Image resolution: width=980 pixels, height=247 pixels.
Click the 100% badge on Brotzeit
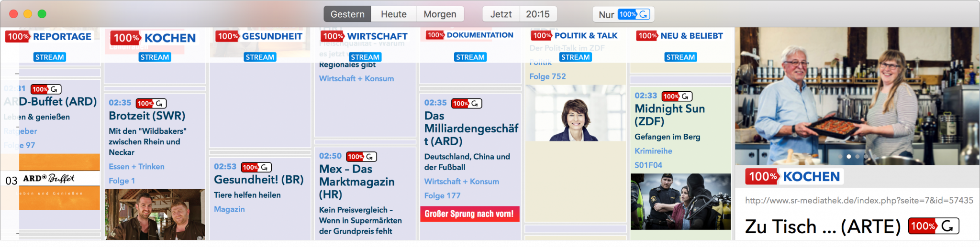coord(151,103)
